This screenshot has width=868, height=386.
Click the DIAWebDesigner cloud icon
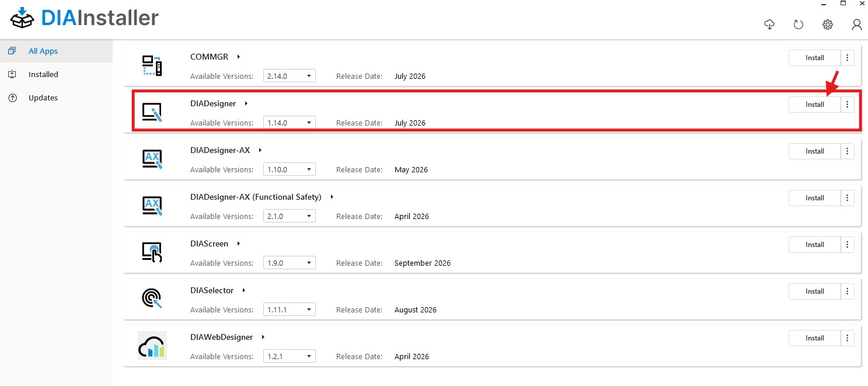click(x=152, y=346)
